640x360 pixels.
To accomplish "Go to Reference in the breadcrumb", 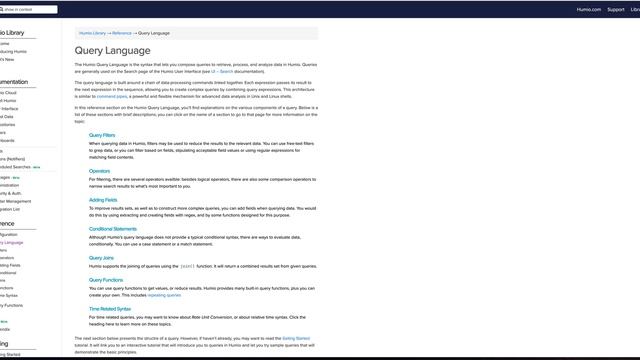I will click(122, 33).
